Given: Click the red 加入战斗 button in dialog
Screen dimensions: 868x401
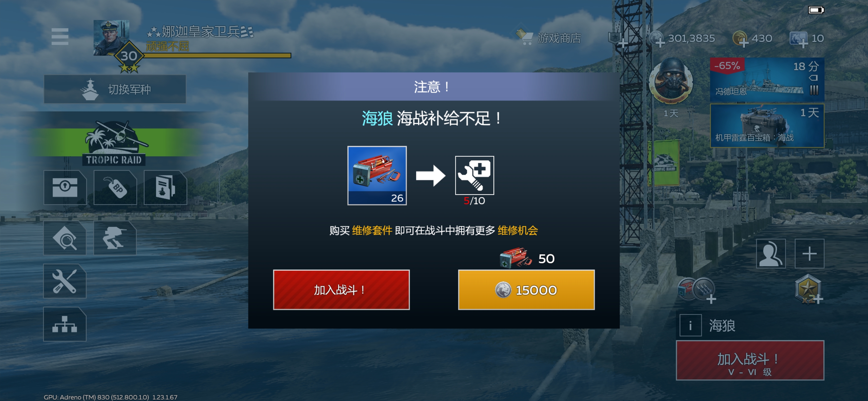Looking at the screenshot, I should point(341,290).
